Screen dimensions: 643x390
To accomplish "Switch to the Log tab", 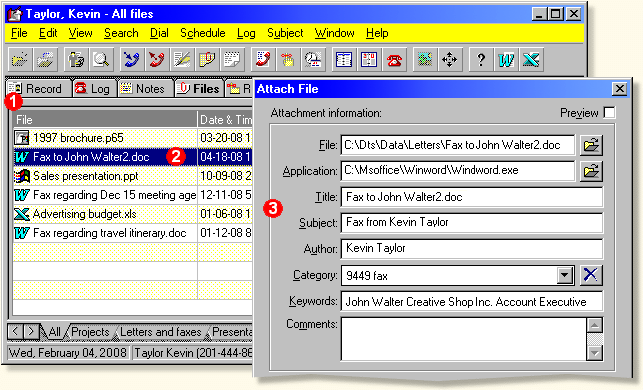I will (x=94, y=89).
